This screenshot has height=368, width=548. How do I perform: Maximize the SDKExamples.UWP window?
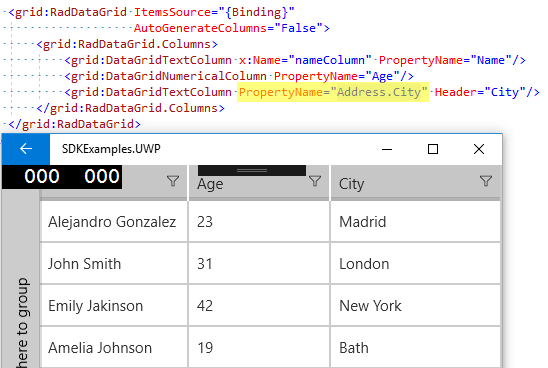pos(433,149)
